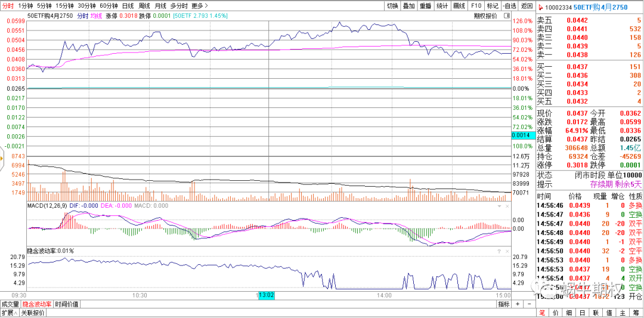This screenshot has height=318, width=644.
Task: Open the 周线 weekly chart
Action: (144, 6)
